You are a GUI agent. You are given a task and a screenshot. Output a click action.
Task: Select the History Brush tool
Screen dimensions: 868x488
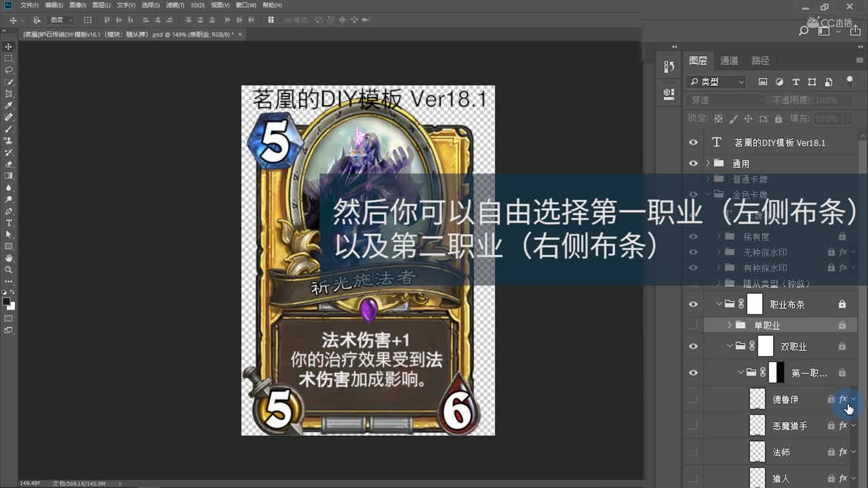coord(9,152)
